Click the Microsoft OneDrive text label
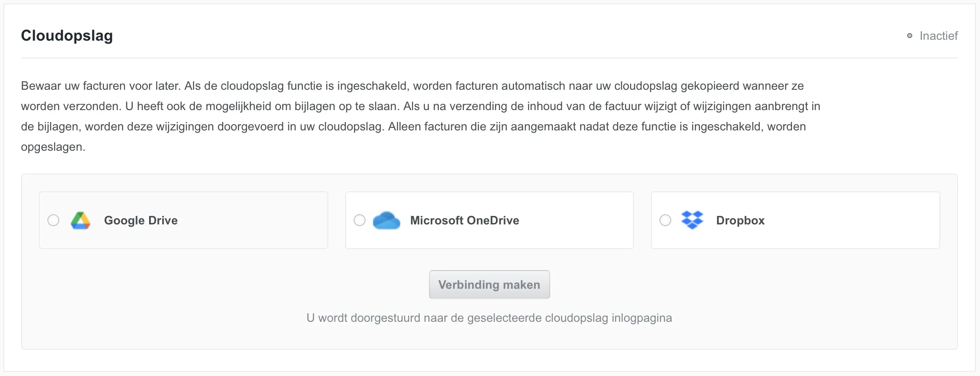This screenshot has height=376, width=980. [x=465, y=221]
